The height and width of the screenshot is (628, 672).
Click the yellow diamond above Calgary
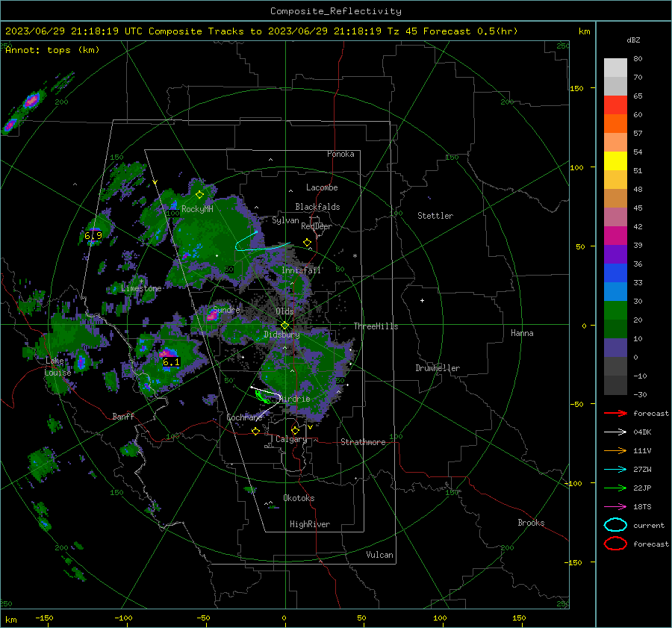295,430
